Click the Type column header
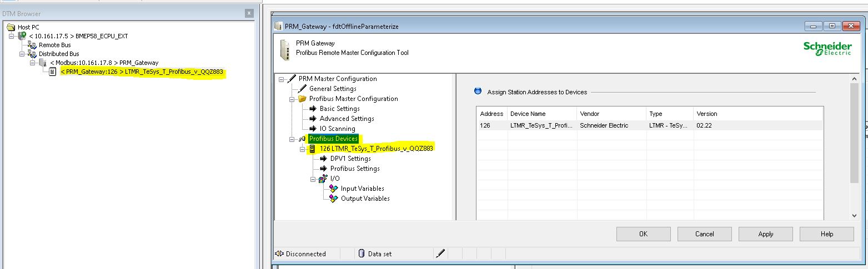The height and width of the screenshot is (269, 868). (670, 114)
